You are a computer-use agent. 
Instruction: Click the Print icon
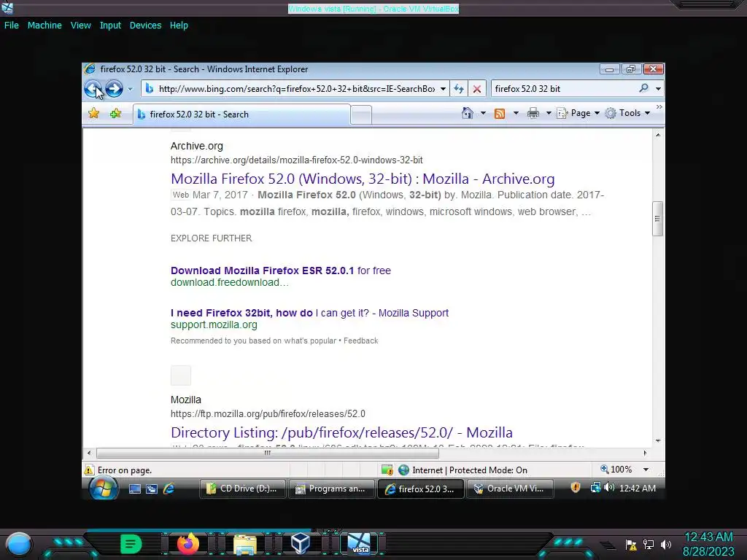pos(533,113)
